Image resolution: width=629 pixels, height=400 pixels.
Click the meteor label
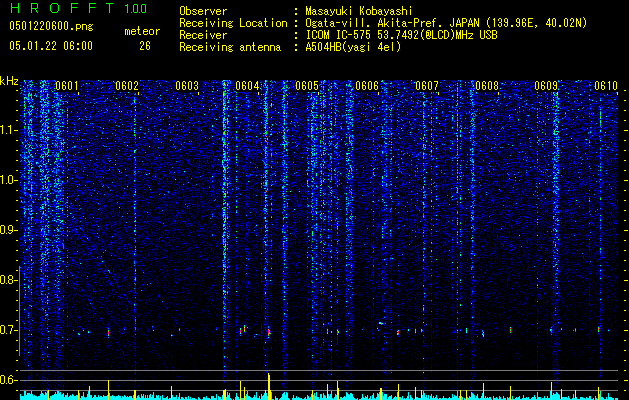pyautogui.click(x=142, y=31)
